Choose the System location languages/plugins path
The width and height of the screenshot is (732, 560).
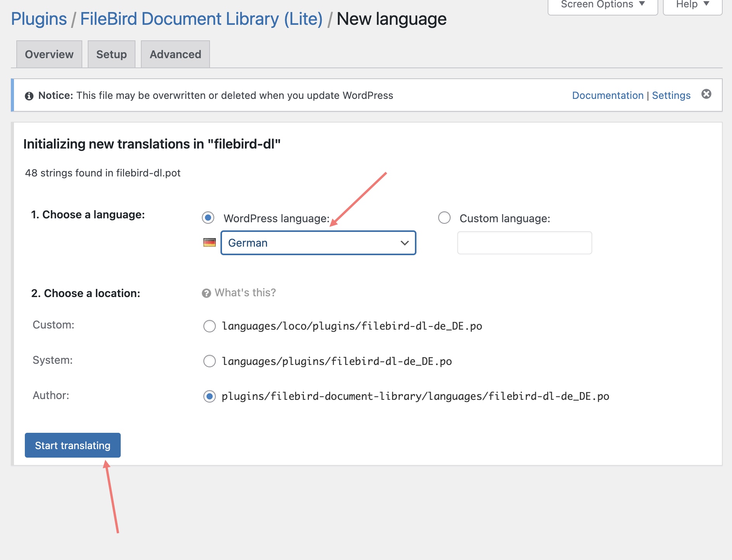tap(210, 361)
